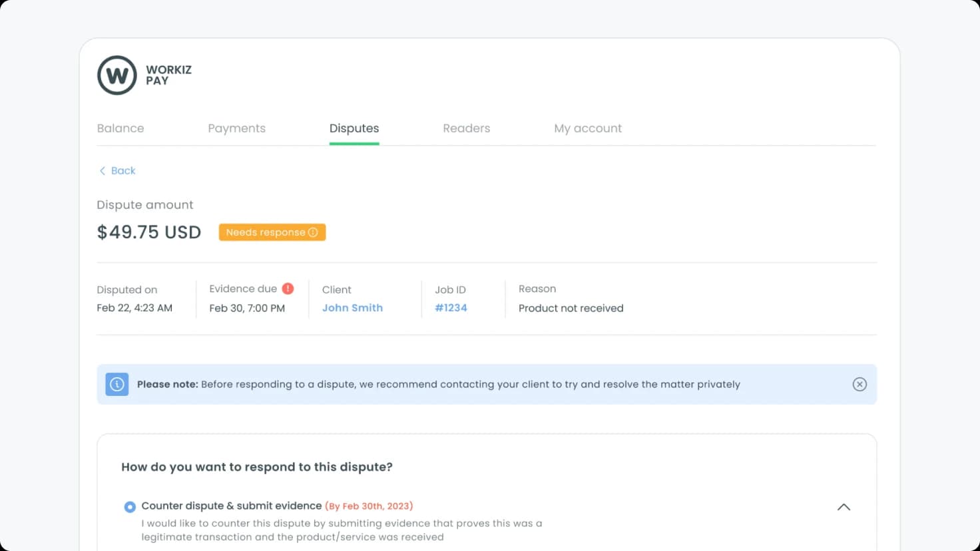This screenshot has width=980, height=551.
Task: Click the counter dispute description text
Action: point(342,530)
